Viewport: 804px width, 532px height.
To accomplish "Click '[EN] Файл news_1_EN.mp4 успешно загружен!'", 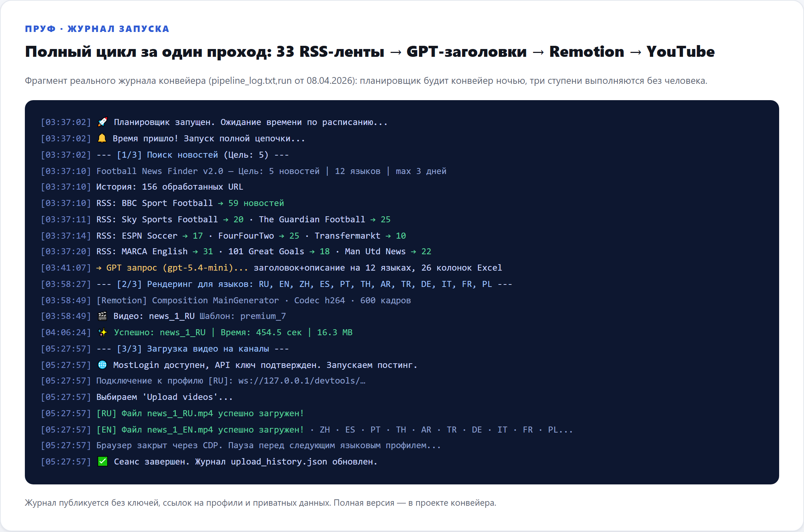I will coord(200,430).
